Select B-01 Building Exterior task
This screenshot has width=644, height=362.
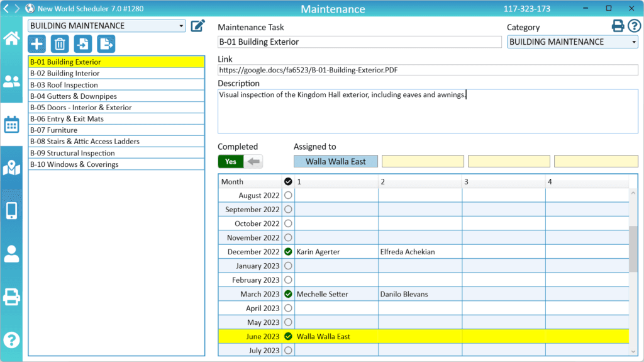116,62
